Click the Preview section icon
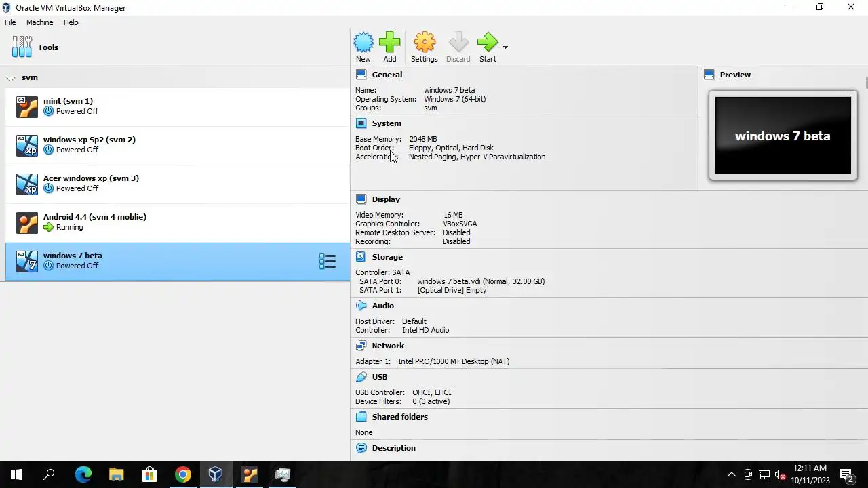This screenshot has height=488, width=868. [709, 75]
